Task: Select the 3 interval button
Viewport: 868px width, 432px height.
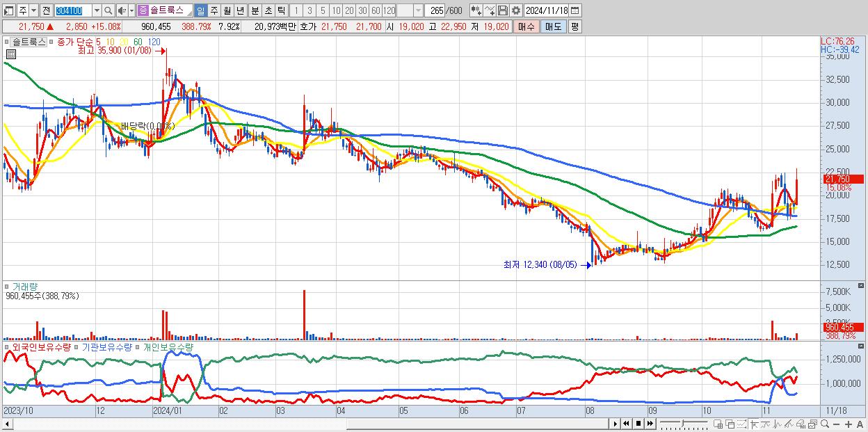Action: (x=310, y=10)
